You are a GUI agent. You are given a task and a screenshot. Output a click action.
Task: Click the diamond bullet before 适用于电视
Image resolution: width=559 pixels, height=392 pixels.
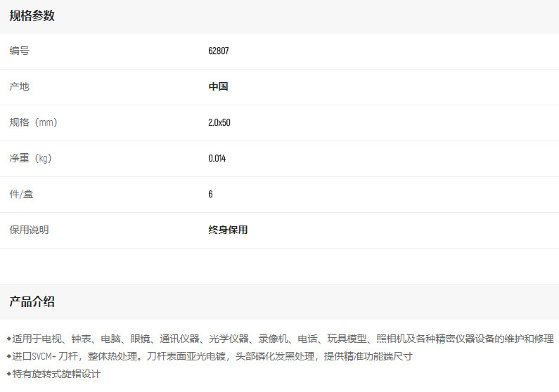(x=9, y=339)
